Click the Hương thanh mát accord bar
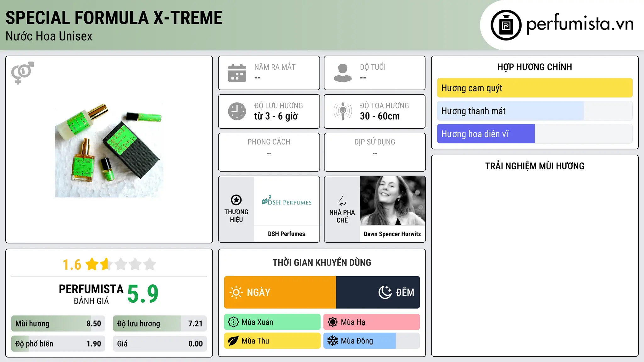This screenshot has width=644, height=362. tap(535, 111)
